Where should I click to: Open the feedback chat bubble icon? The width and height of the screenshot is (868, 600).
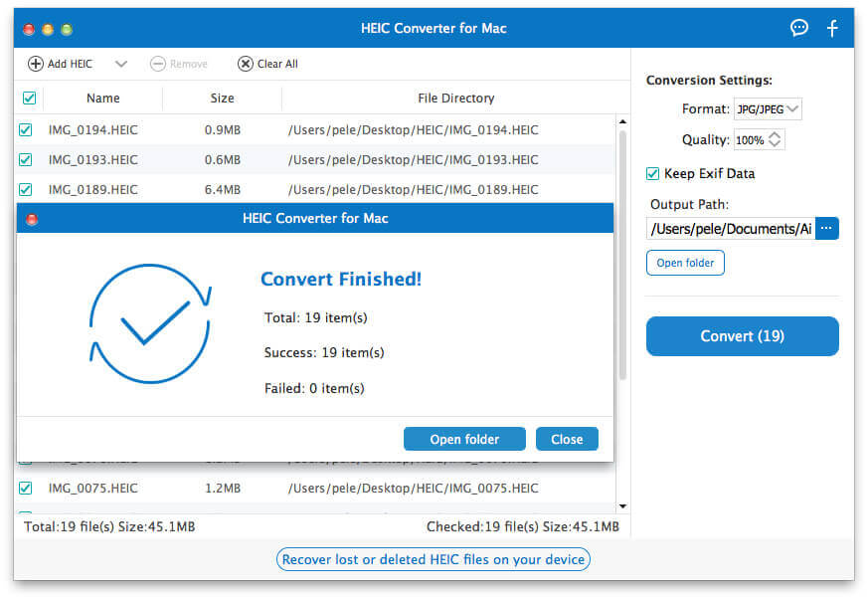click(799, 28)
